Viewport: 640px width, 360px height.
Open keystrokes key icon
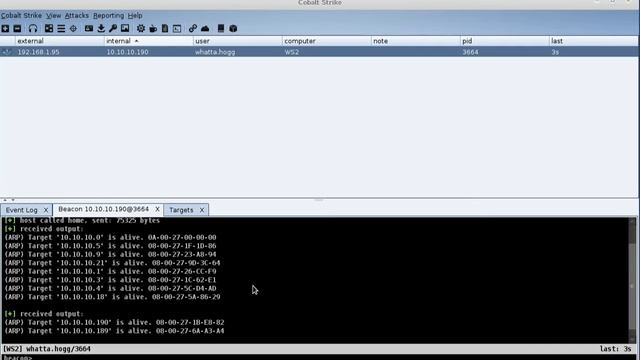113,29
